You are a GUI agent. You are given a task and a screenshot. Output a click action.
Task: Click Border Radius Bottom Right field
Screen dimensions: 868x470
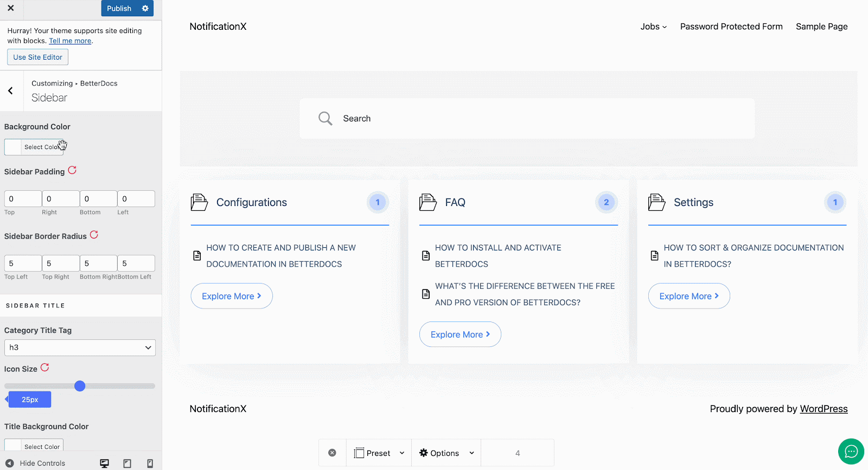click(x=98, y=263)
